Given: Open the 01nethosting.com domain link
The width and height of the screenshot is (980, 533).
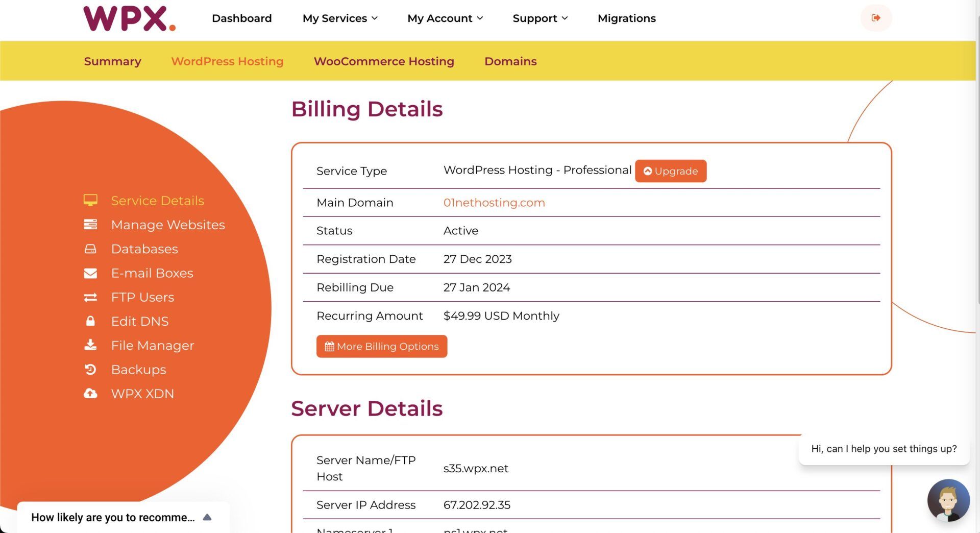Looking at the screenshot, I should (494, 203).
